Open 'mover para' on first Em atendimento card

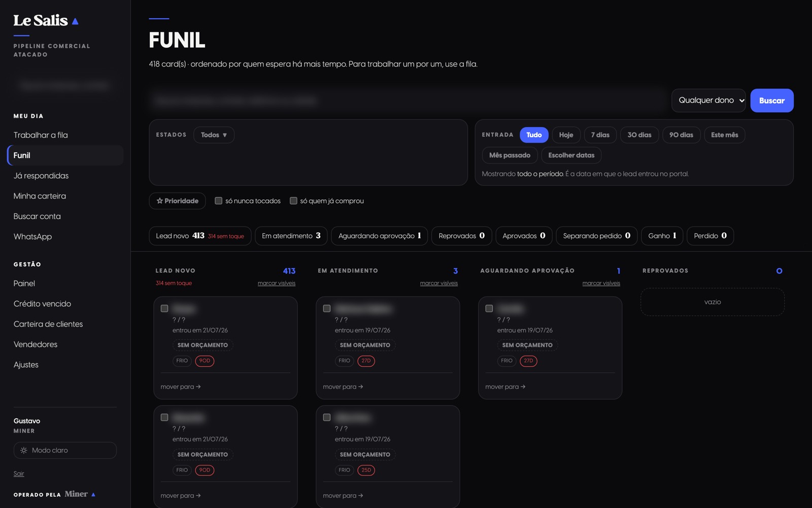[x=343, y=387]
